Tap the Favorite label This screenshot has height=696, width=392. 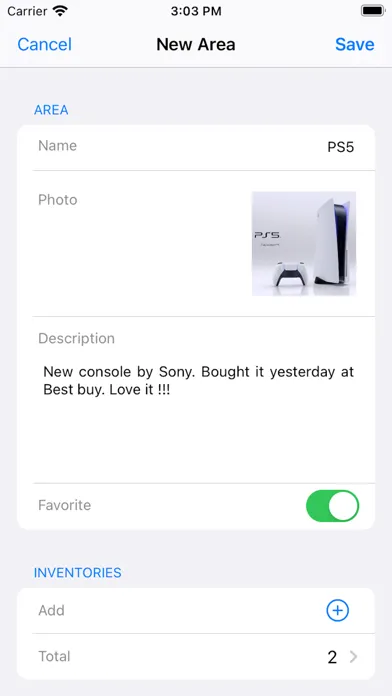tap(64, 505)
